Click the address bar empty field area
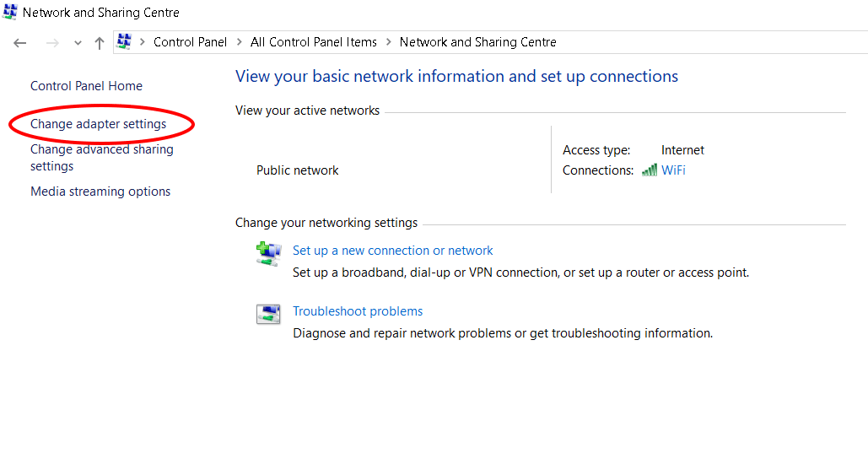 pyautogui.click(x=711, y=42)
